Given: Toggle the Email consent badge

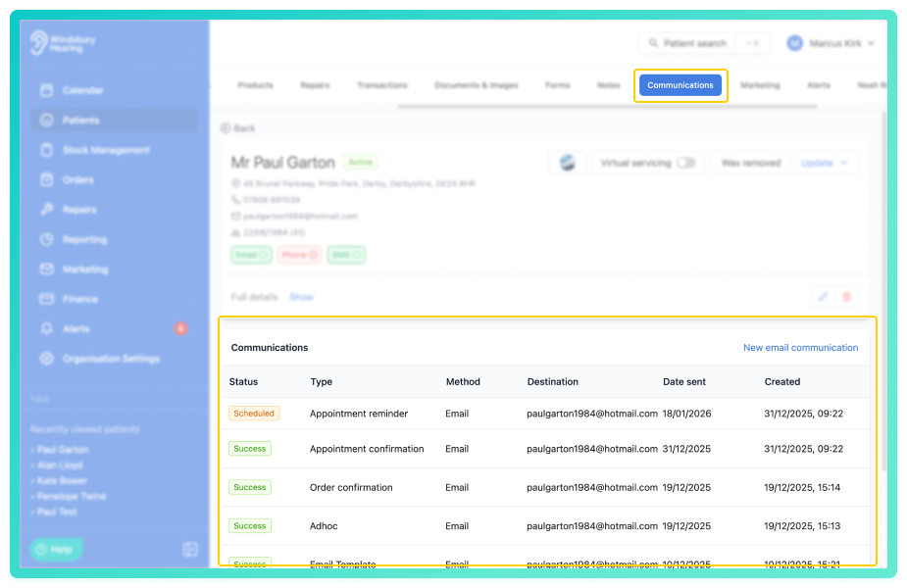Looking at the screenshot, I should point(251,255).
